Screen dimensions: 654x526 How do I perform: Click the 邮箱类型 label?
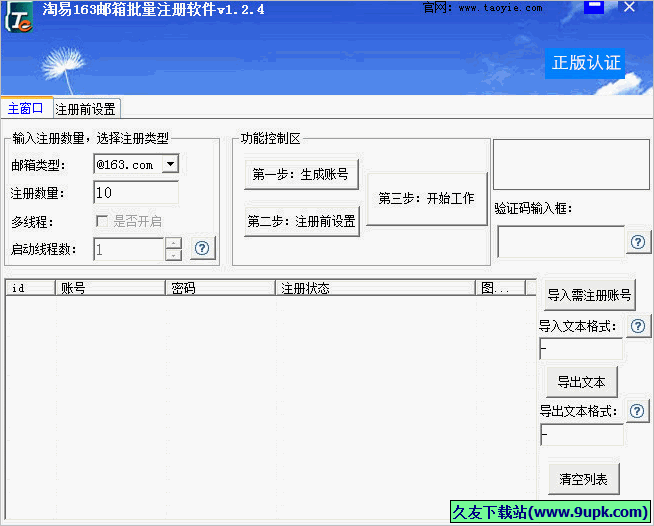38,166
